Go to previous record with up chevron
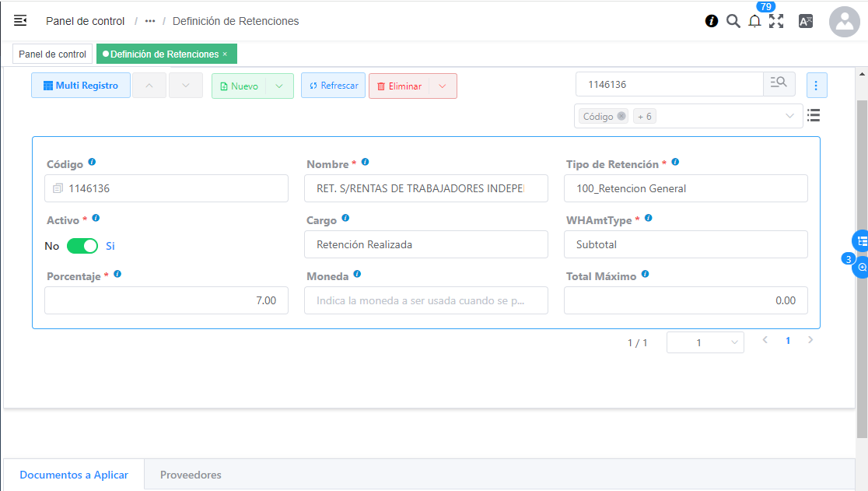The width and height of the screenshot is (868, 491). tap(149, 86)
